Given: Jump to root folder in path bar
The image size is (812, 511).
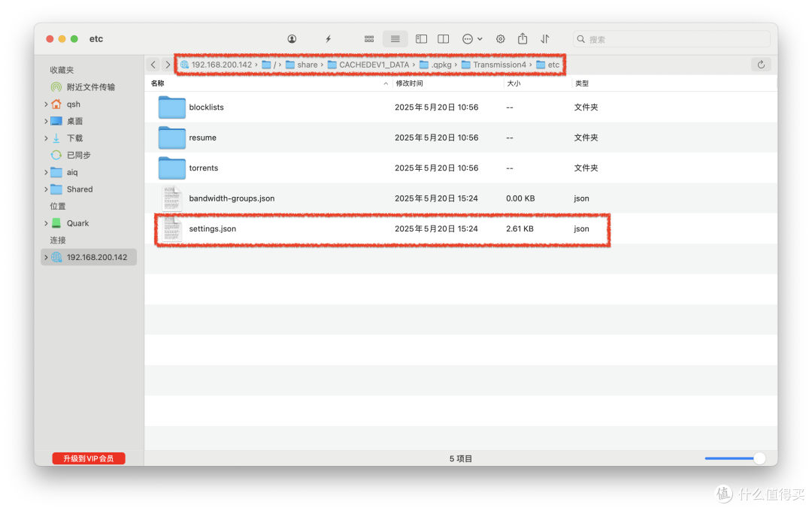Looking at the screenshot, I should 269,65.
